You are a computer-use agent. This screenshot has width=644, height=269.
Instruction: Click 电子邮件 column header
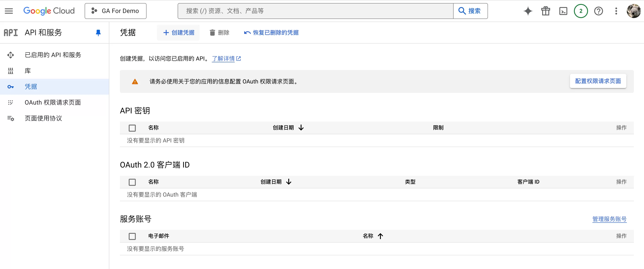tap(159, 236)
